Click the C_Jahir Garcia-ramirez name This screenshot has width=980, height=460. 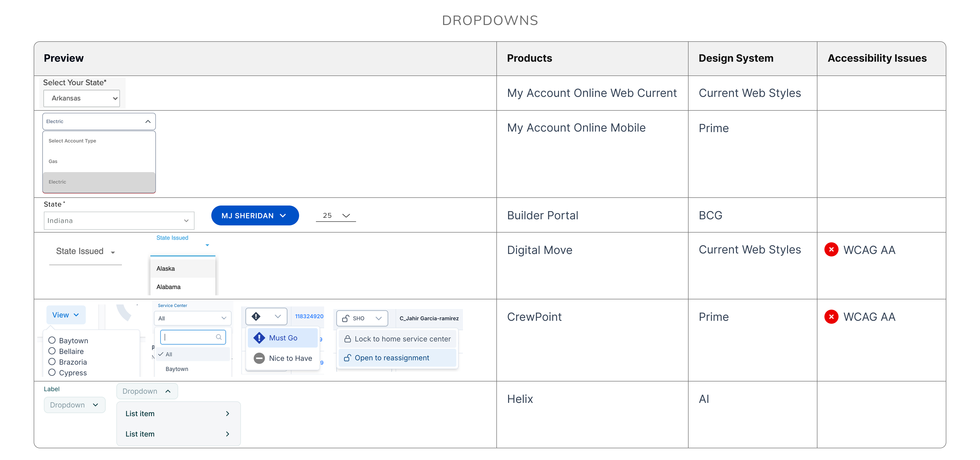[x=429, y=318]
